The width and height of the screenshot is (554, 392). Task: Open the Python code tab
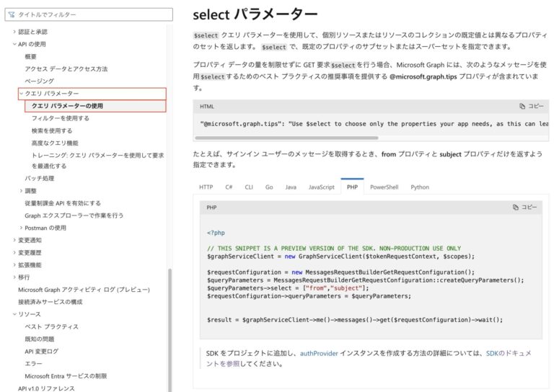click(x=420, y=187)
